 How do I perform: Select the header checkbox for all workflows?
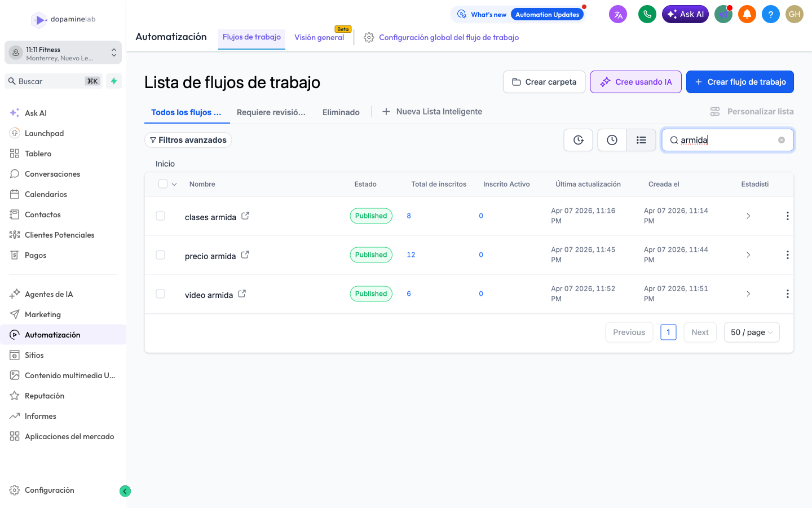tap(163, 184)
